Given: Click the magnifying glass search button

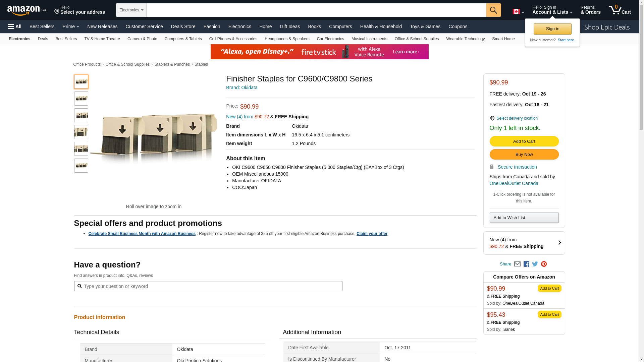Looking at the screenshot, I should pyautogui.click(x=493, y=10).
